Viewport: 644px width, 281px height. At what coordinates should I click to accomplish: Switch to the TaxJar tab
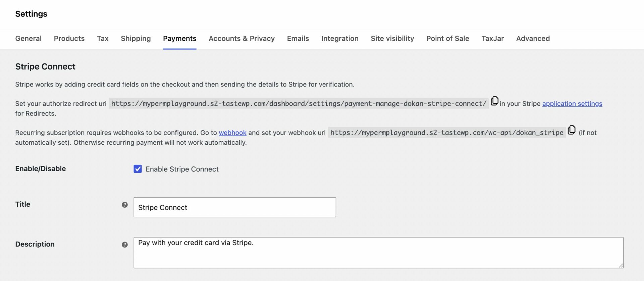click(x=493, y=39)
